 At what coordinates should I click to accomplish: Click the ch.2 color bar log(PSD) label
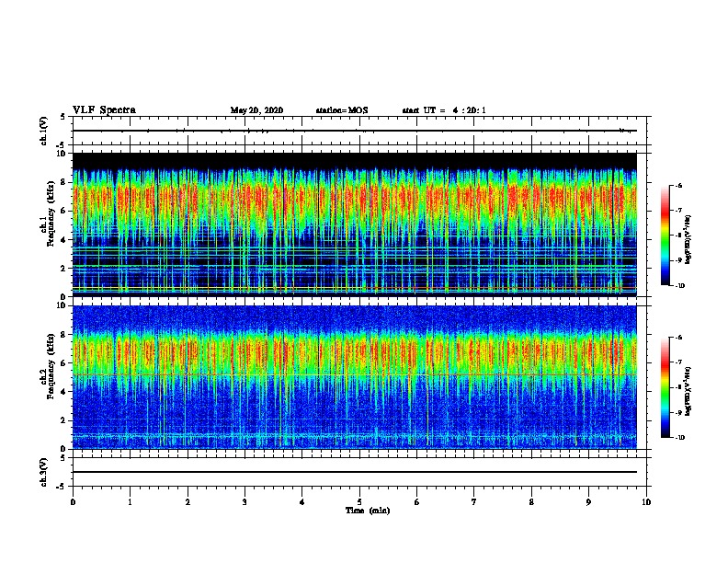click(x=688, y=391)
